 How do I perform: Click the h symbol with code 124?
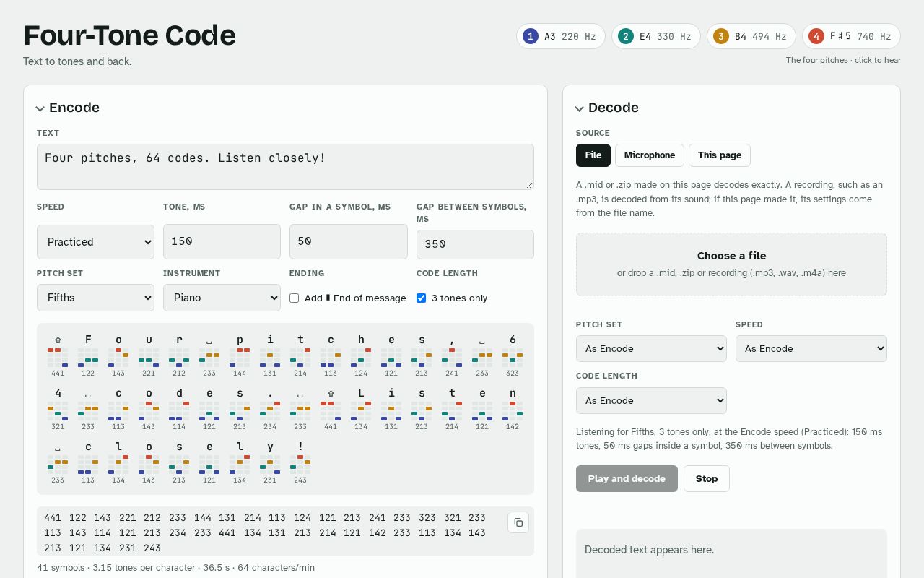361,355
